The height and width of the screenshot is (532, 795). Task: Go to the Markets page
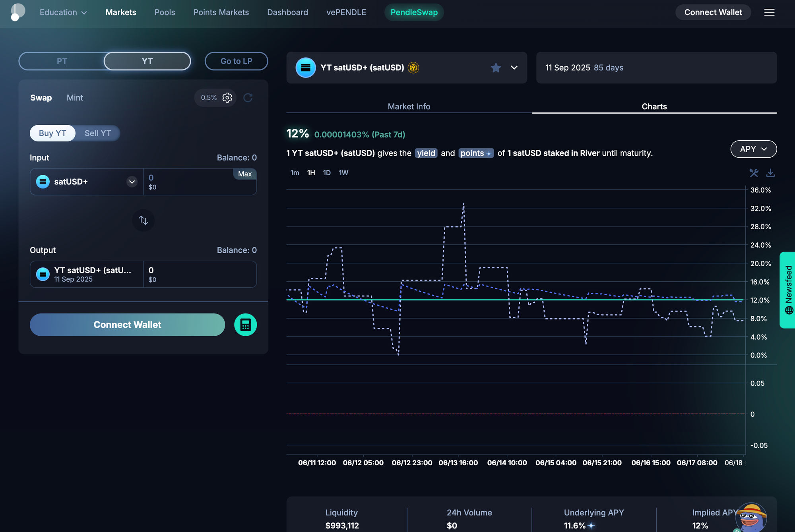(121, 12)
